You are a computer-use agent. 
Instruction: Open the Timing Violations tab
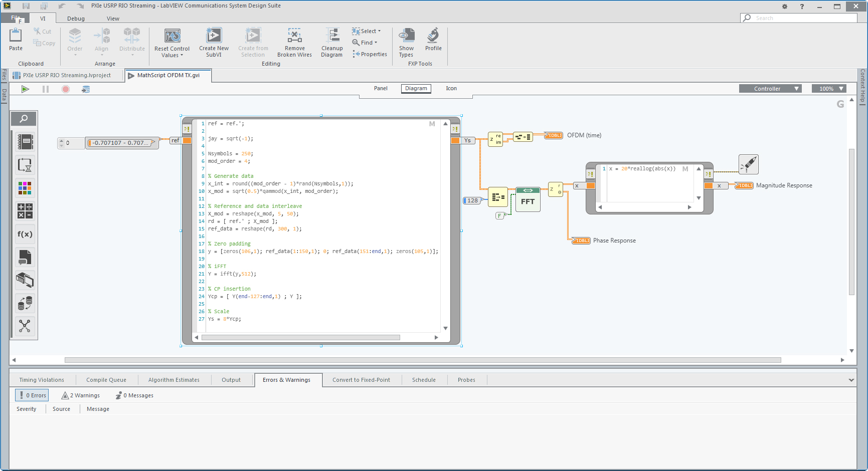(42, 380)
